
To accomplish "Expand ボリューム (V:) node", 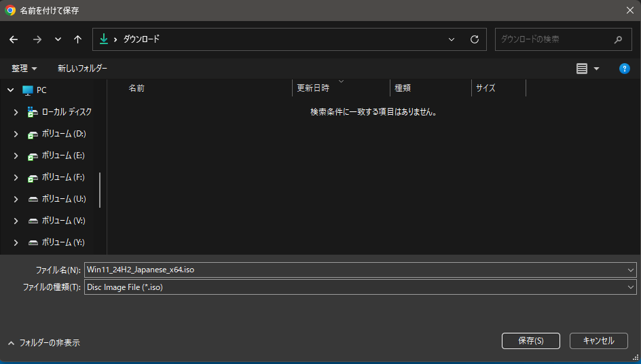I will (16, 221).
